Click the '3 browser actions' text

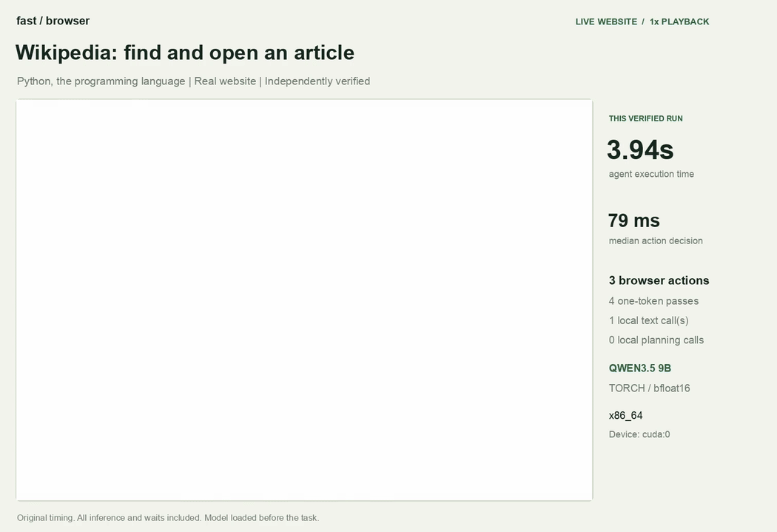659,280
